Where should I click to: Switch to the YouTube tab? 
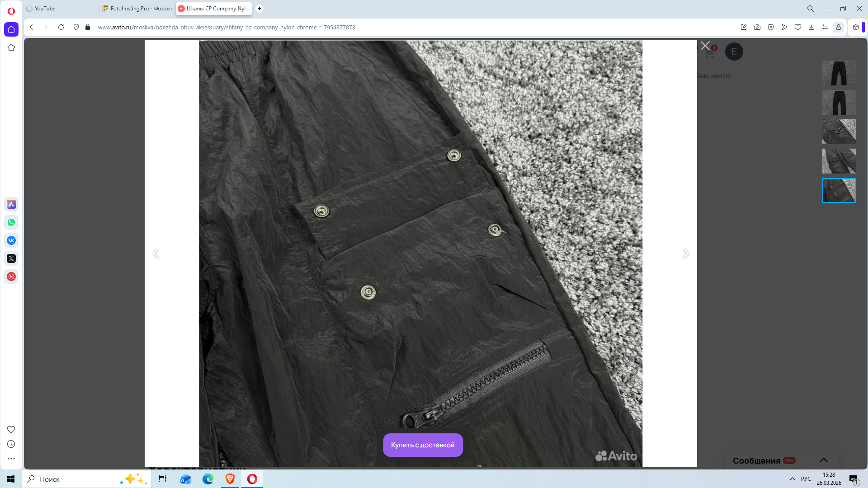(x=45, y=9)
